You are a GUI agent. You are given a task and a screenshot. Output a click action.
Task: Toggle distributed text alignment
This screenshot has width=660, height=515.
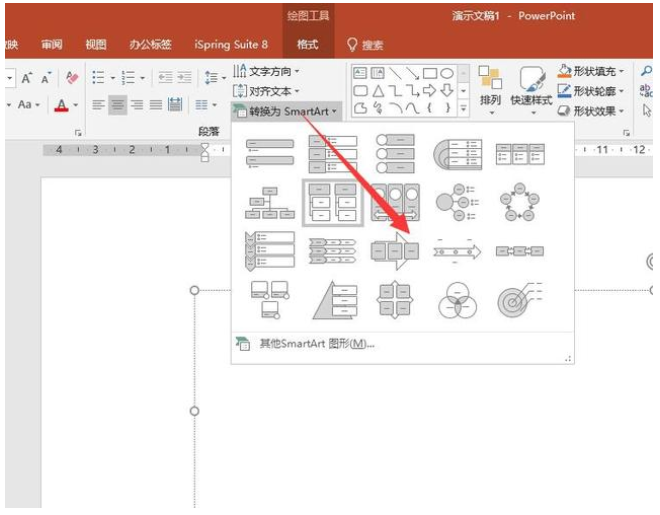pos(175,104)
